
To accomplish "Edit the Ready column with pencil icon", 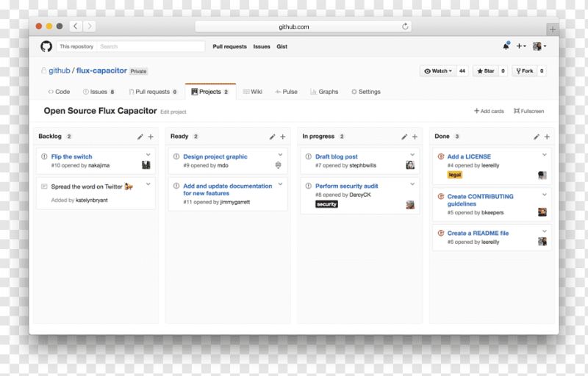I will point(272,137).
